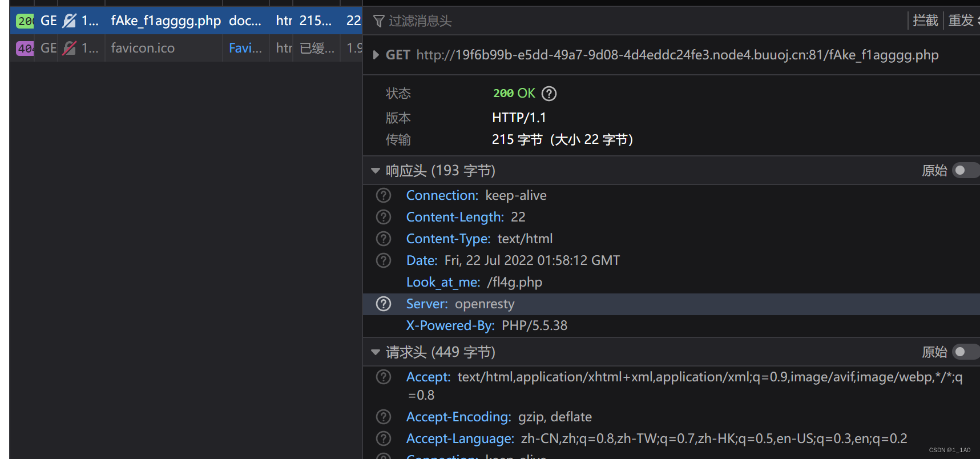Screen dimensions: 980x459
Task: Collapse the response headers section
Action: coord(376,171)
